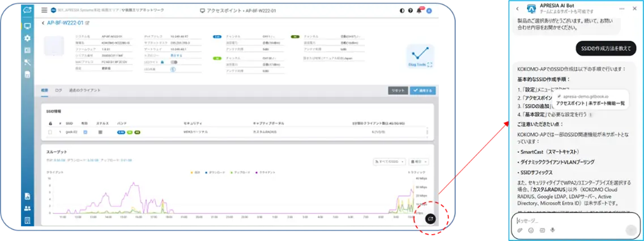The image size is (644, 241).
Task: Expand the all SSIDs filter dropdown
Action: (x=387, y=161)
